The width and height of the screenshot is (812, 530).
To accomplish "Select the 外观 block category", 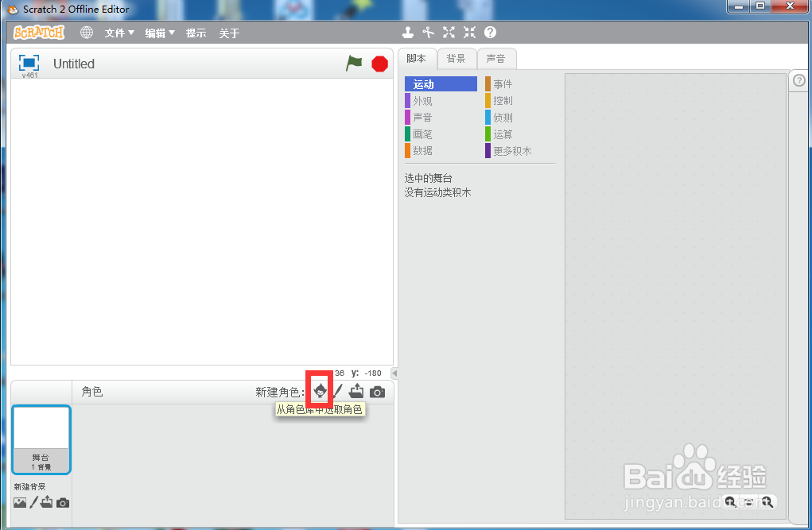I will [441, 101].
